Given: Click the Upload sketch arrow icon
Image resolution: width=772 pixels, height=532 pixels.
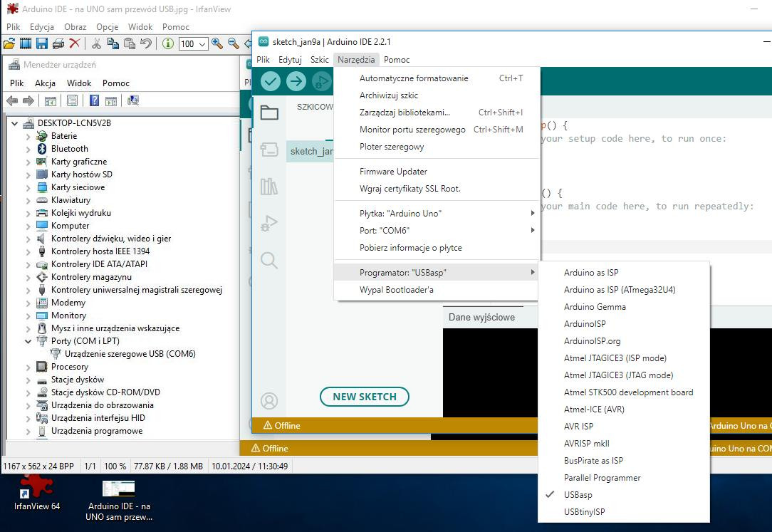Looking at the screenshot, I should (x=296, y=81).
